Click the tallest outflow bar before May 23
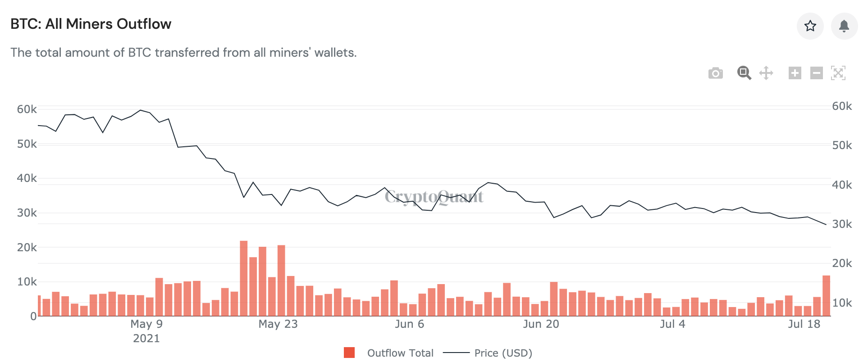This screenshot has height=362, width=868. 244,278
